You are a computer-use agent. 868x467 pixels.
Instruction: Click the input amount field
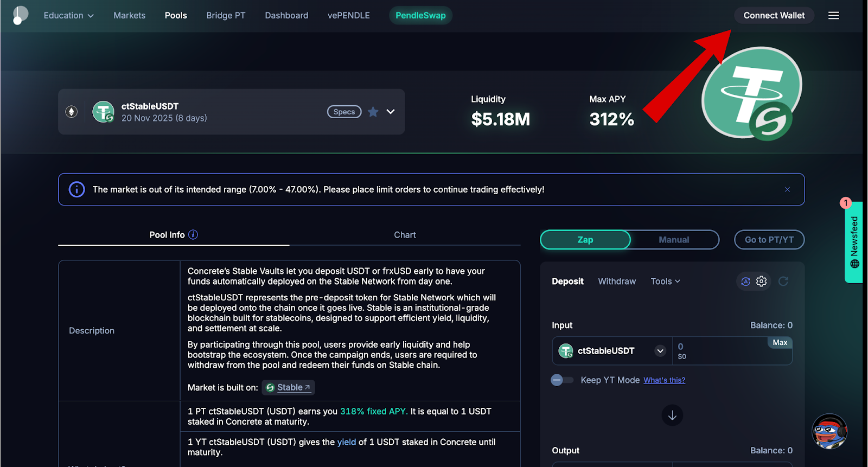(x=732, y=351)
